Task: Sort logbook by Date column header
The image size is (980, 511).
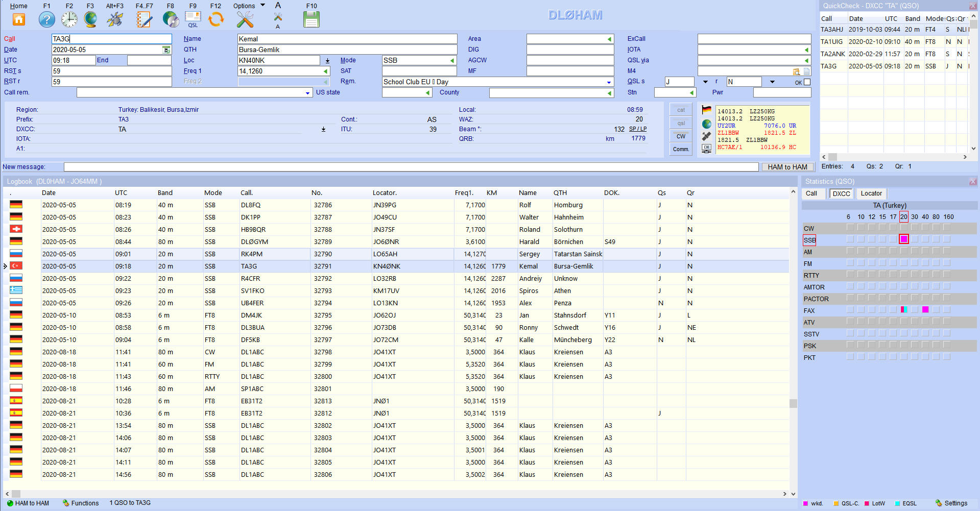Action: [49, 193]
